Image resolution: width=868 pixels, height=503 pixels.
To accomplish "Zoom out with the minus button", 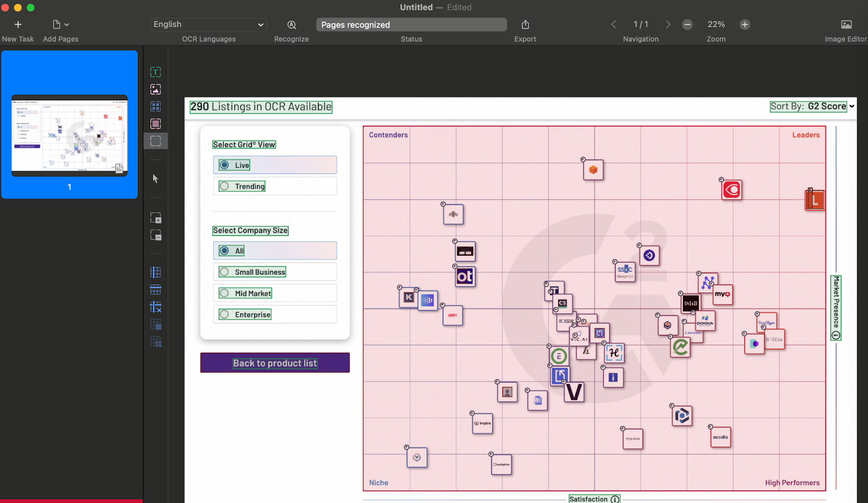I will (x=687, y=24).
